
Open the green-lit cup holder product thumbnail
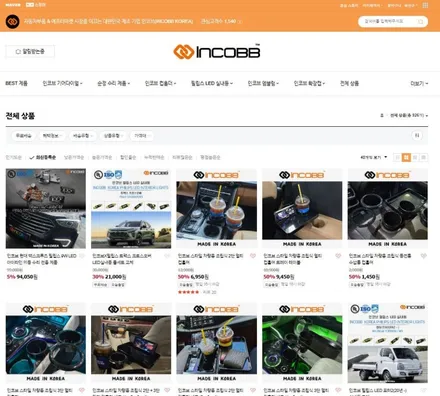point(302,343)
